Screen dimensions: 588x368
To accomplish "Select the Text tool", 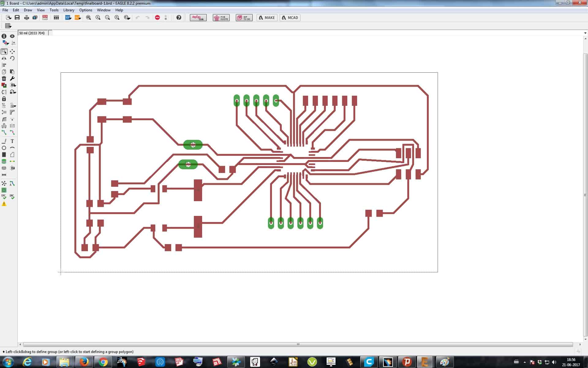I will 12,141.
